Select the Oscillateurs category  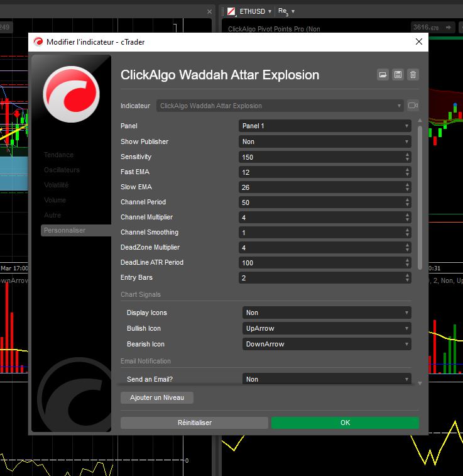62,170
